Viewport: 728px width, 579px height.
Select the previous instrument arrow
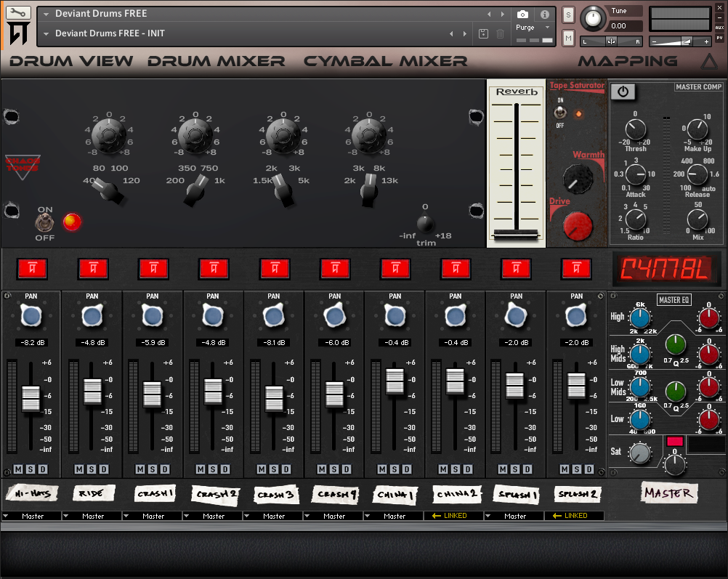tap(489, 15)
